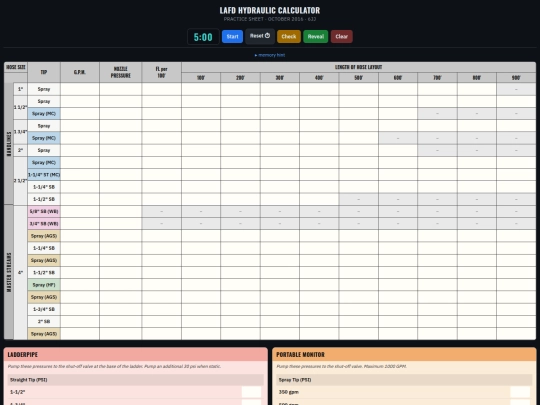Click the Length of Hose Layout header
The width and height of the screenshot is (540, 405).
359,67
